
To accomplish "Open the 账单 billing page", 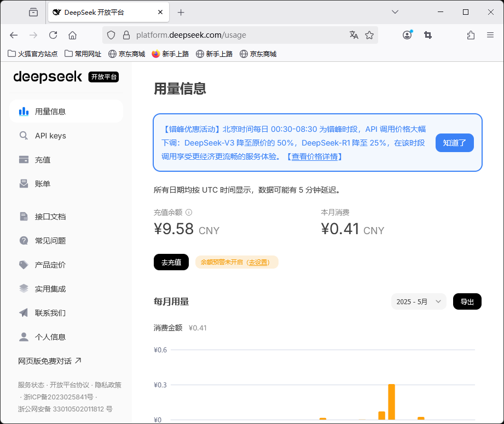I will click(x=66, y=184).
